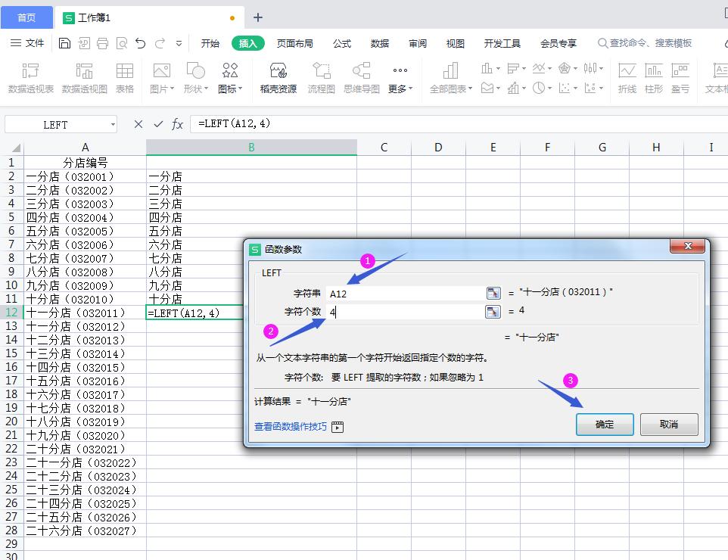The height and width of the screenshot is (560, 728).
Task: Click the Print icon in quick toolbar
Action: pyautogui.click(x=103, y=43)
